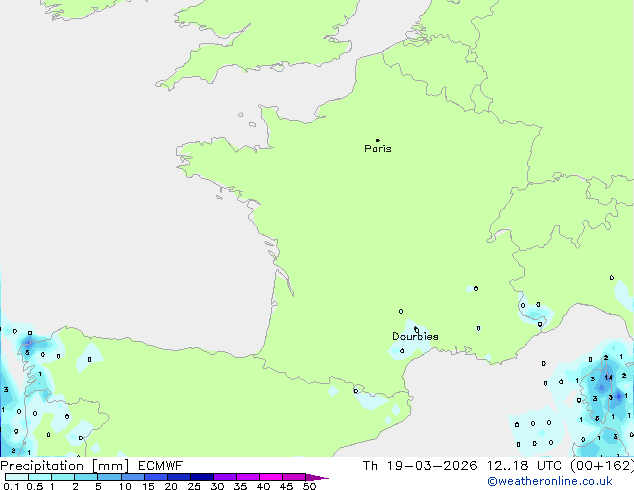Click the "14" precipitation value over Corsica
The width and height of the screenshot is (634, 490).
coord(609,378)
